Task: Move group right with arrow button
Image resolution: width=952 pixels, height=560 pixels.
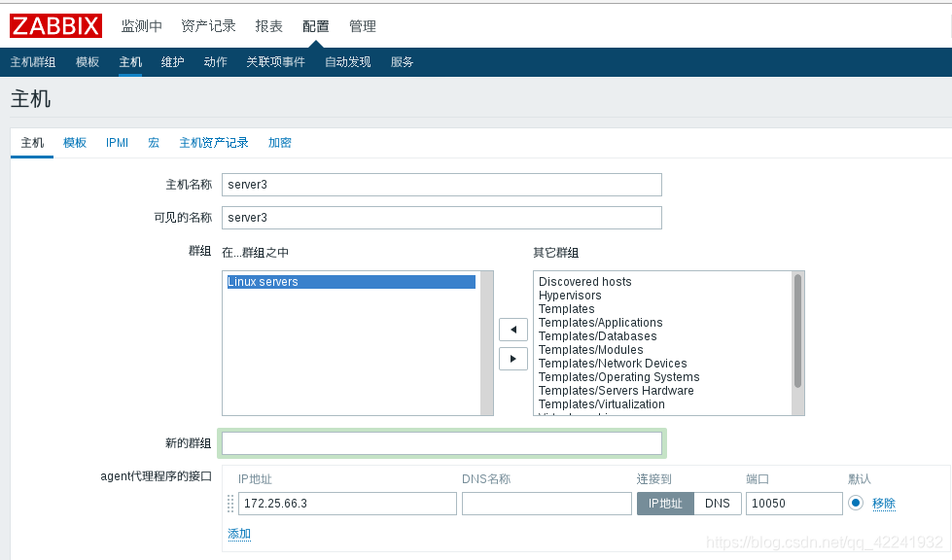Action: coord(513,359)
